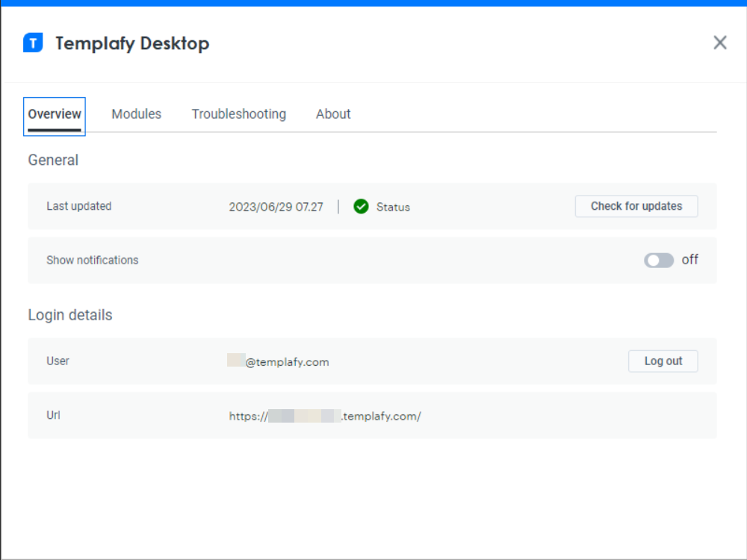Screen dimensions: 747x560
Task: Select the Overview tab
Action: (x=54, y=113)
